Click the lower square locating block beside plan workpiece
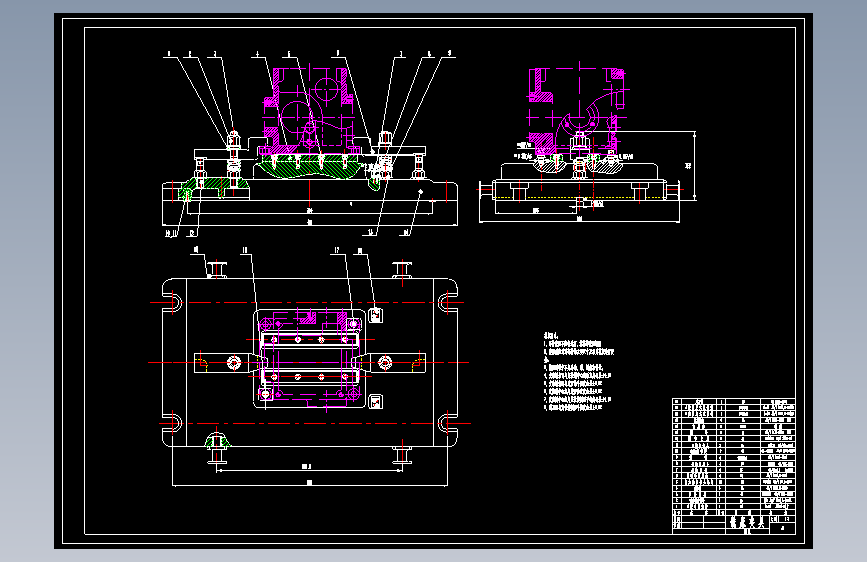Screen dimensions: 867x562 [375, 402]
